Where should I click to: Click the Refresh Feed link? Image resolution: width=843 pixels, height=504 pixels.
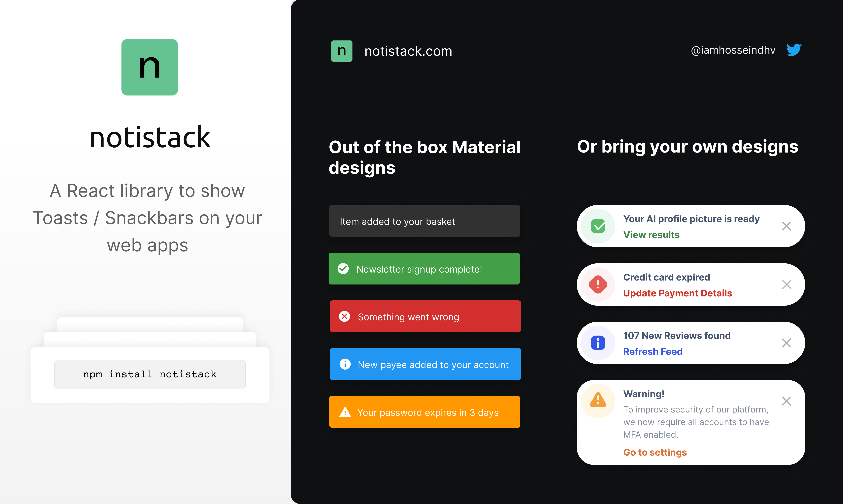(653, 351)
